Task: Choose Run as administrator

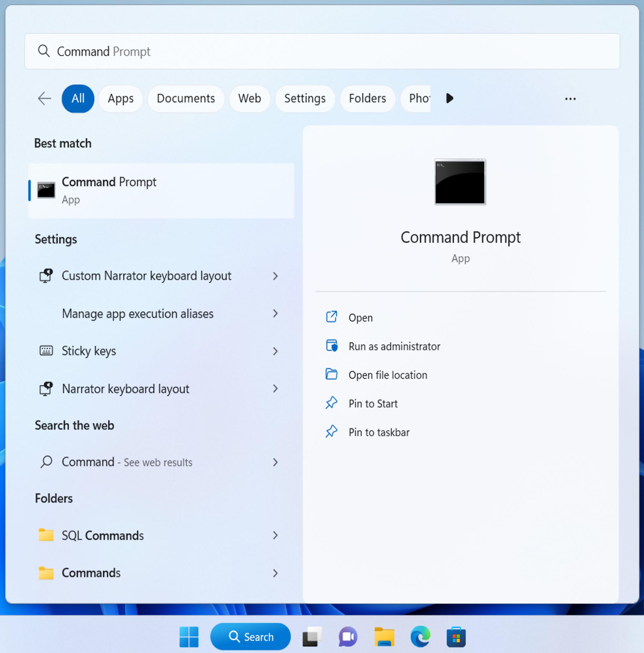Action: (394, 346)
